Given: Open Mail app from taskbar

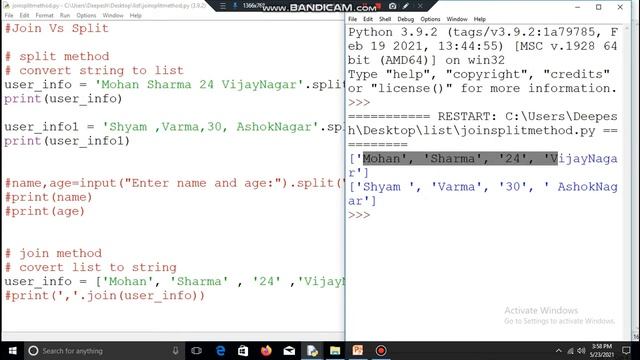Looking at the screenshot, I should 289,351.
